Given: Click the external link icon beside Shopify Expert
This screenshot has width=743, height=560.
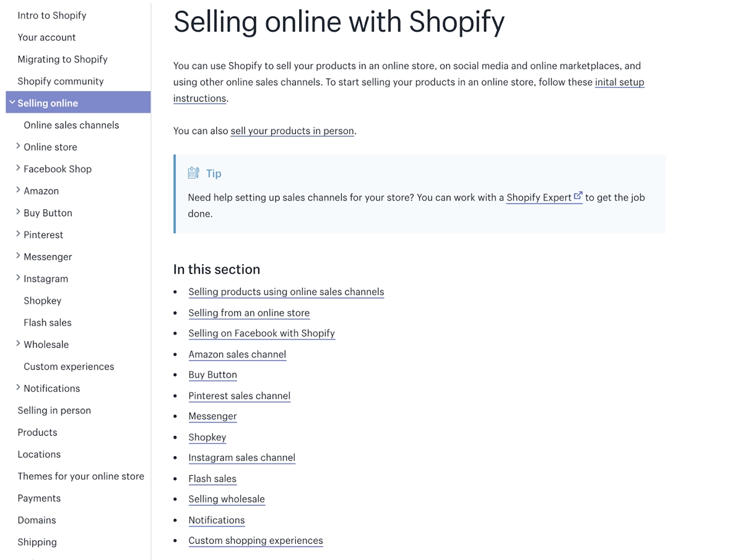Looking at the screenshot, I should [x=578, y=196].
